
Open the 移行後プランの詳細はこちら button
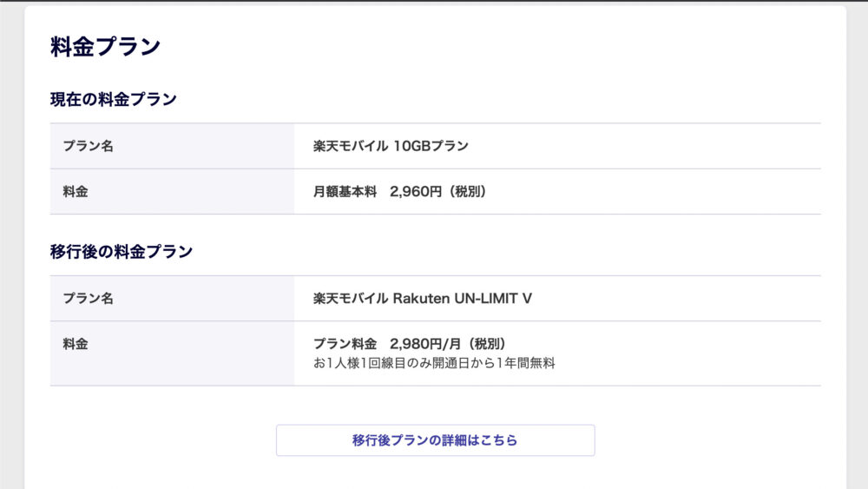coord(435,440)
